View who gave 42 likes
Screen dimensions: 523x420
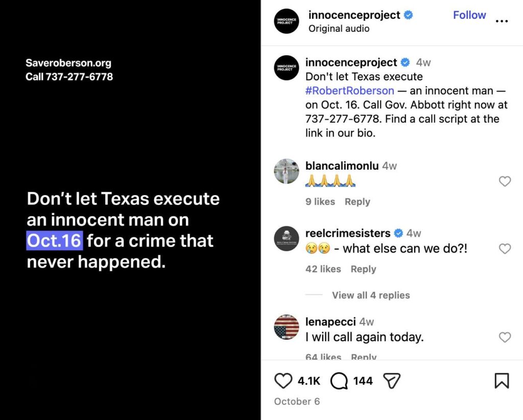(323, 269)
